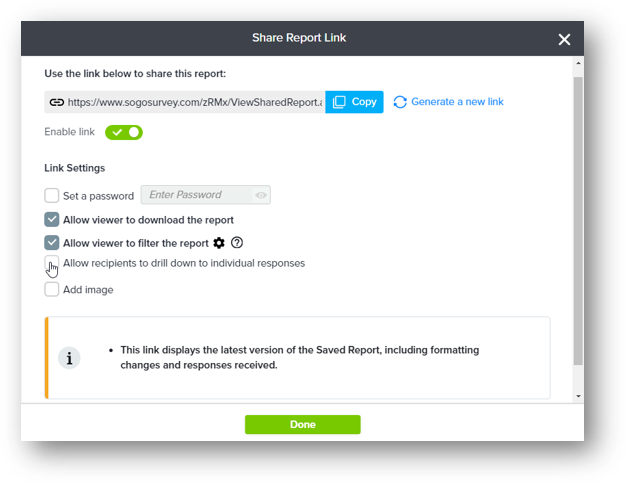Click the dialog vertical scrollbar thumb
626x483 pixels.
(x=578, y=221)
